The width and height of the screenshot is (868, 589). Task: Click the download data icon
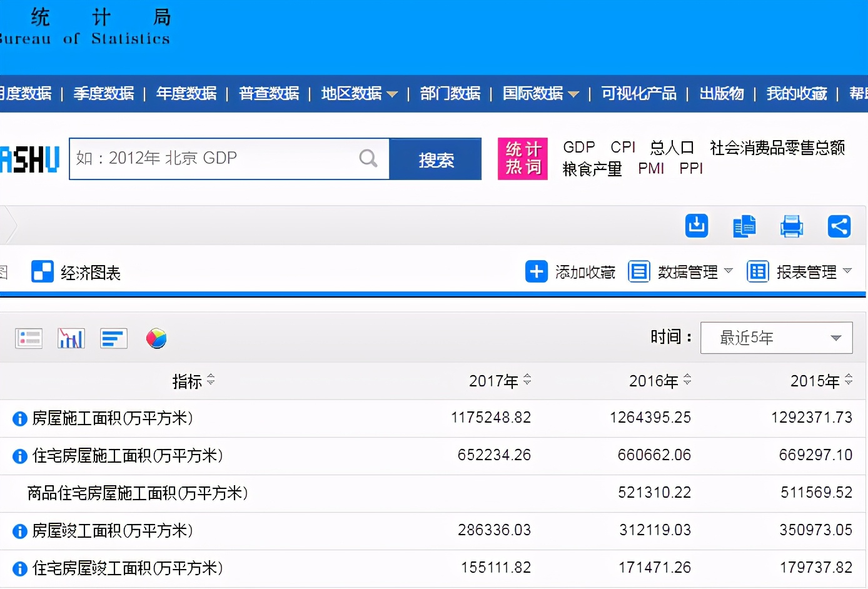point(696,226)
